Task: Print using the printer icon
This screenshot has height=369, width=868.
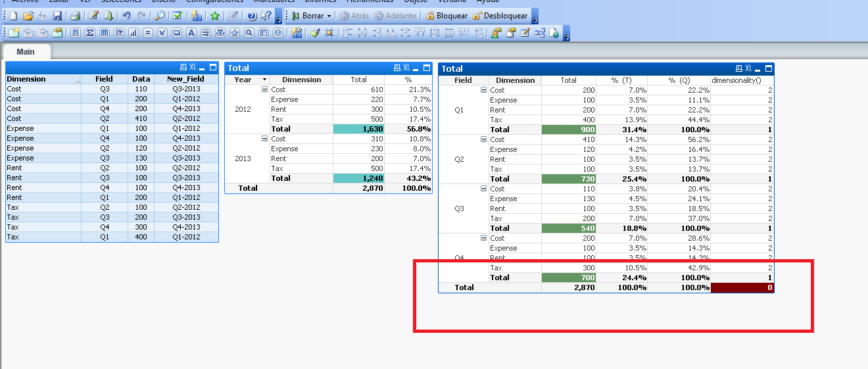Action: click(x=75, y=16)
